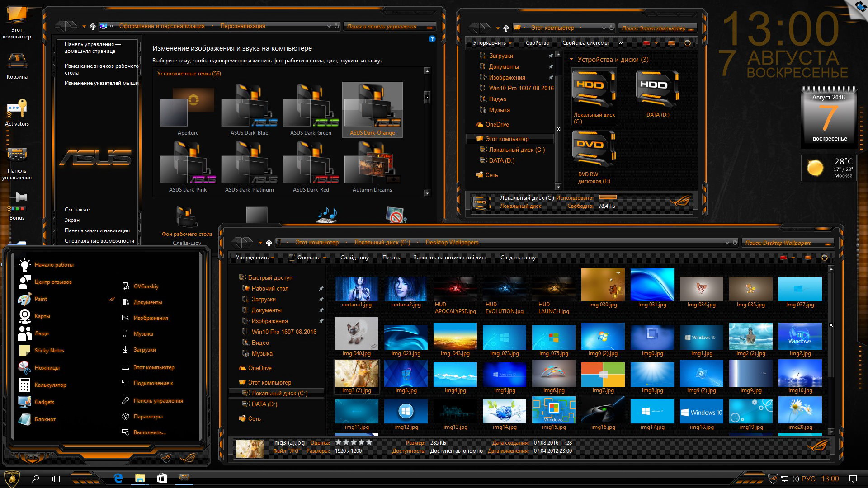Open Локальный диск (C:) HDD drive icon
The image size is (868, 488).
tap(594, 96)
